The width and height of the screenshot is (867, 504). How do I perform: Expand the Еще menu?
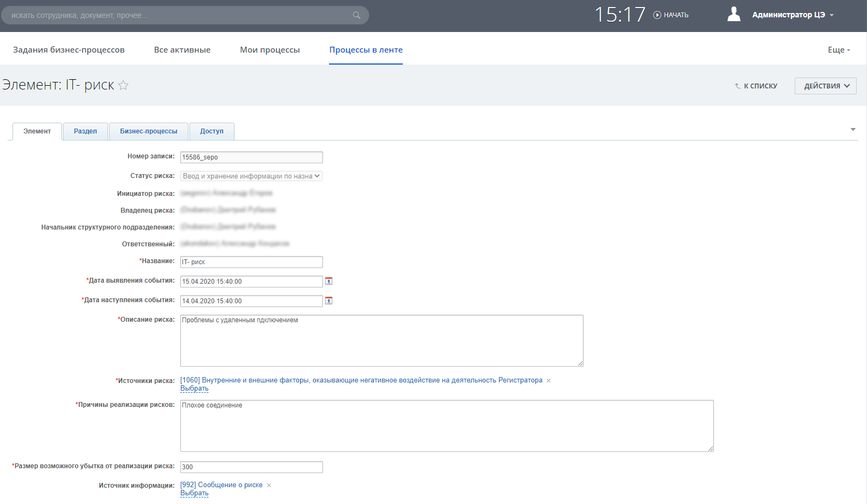coord(839,50)
